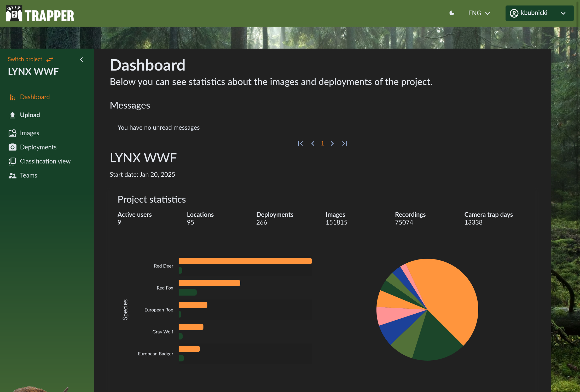Go to first messages page
This screenshot has height=392, width=580.
click(300, 143)
